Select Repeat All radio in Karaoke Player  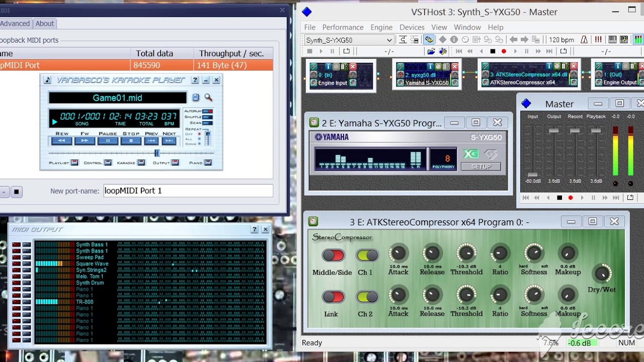[x=199, y=139]
